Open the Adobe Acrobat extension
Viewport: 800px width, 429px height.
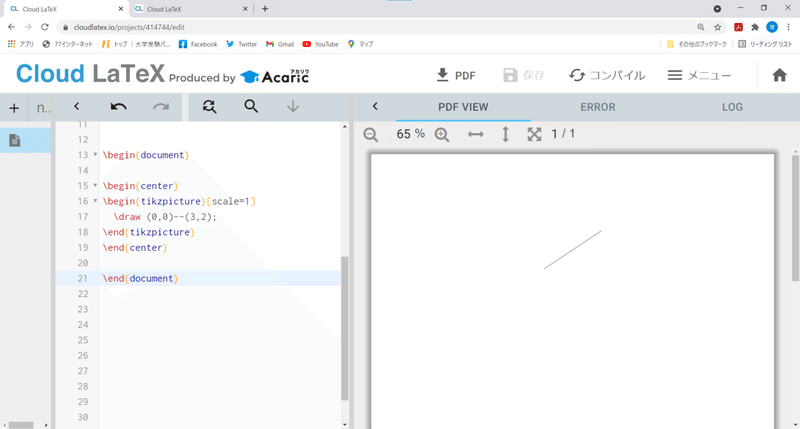click(738, 27)
